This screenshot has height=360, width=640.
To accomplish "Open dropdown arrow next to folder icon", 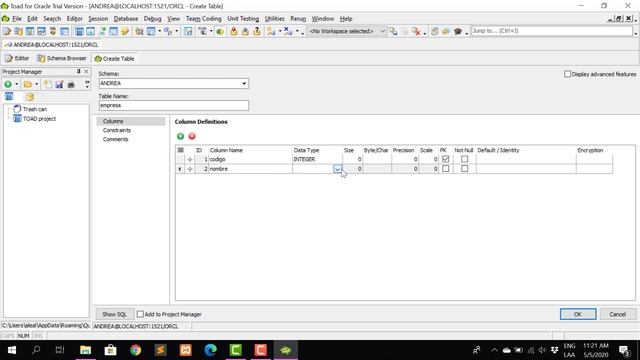I will (x=36, y=84).
